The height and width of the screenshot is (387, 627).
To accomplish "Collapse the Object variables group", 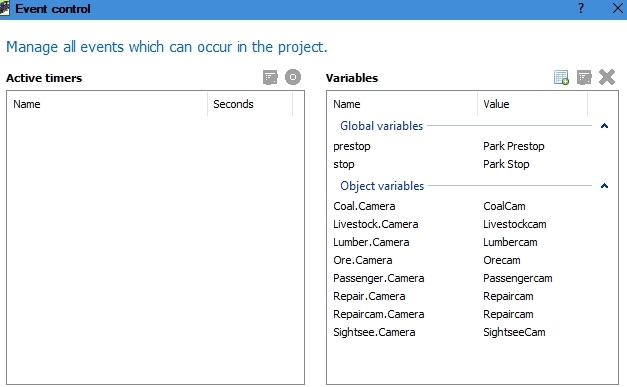I will click(x=605, y=186).
